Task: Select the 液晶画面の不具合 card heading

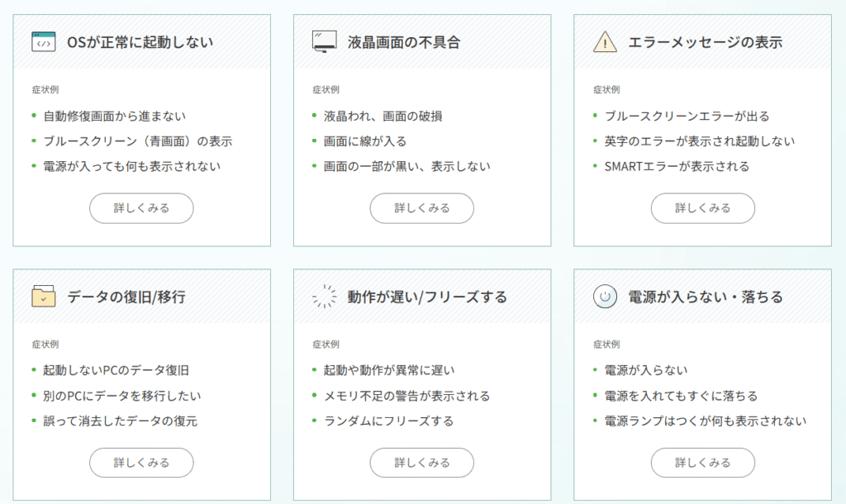Action: pos(403,42)
